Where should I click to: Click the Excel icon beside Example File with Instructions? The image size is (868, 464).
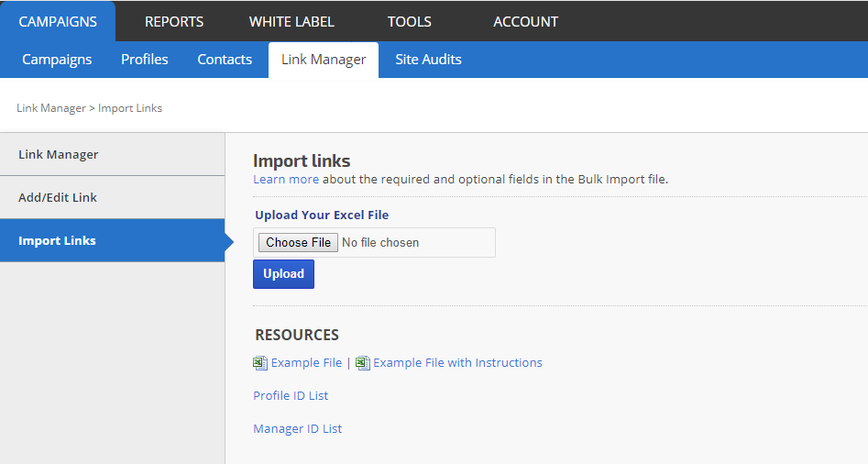click(363, 363)
